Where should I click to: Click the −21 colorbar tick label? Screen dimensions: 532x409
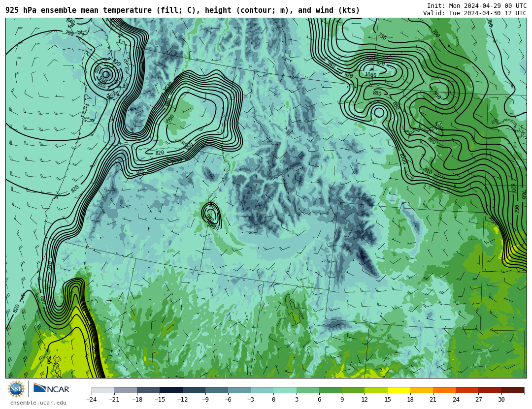click(114, 400)
